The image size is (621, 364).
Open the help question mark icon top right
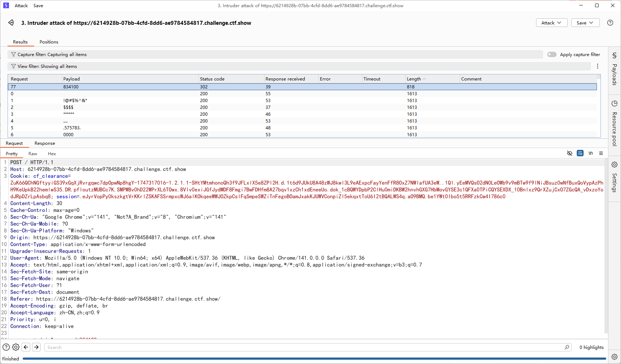610,23
